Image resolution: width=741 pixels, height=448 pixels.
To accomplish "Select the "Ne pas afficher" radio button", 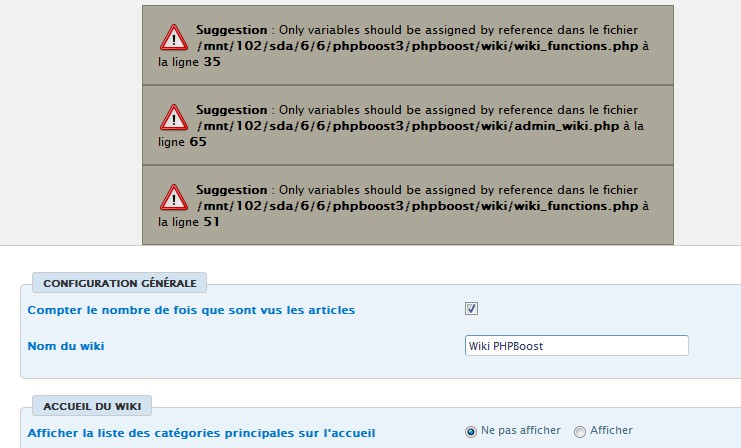I will tap(471, 431).
